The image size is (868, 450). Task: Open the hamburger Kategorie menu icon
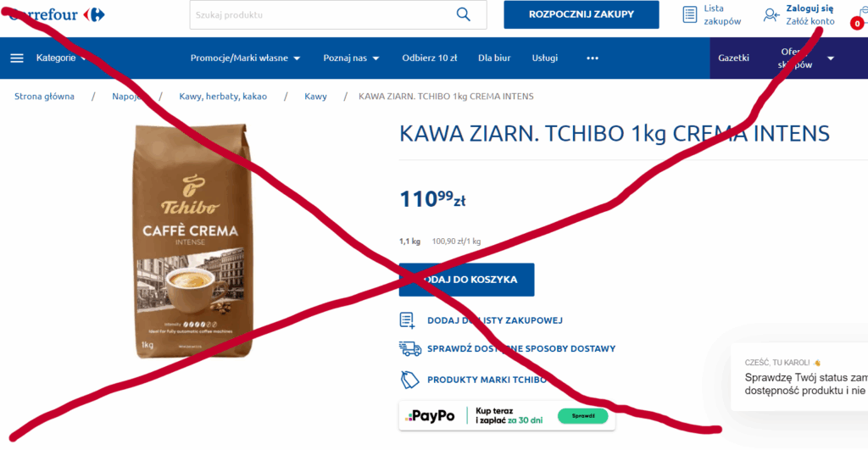coord(17,58)
